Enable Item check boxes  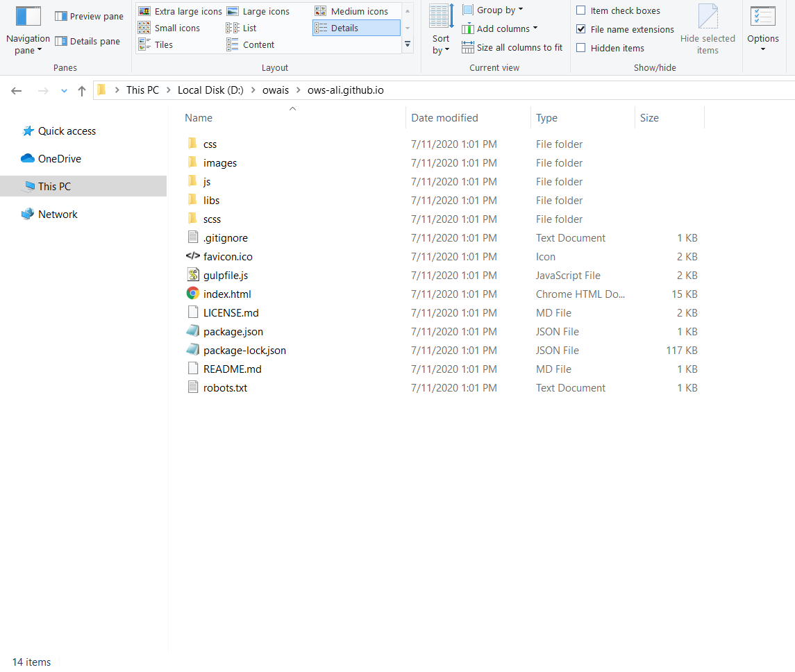[x=581, y=10]
